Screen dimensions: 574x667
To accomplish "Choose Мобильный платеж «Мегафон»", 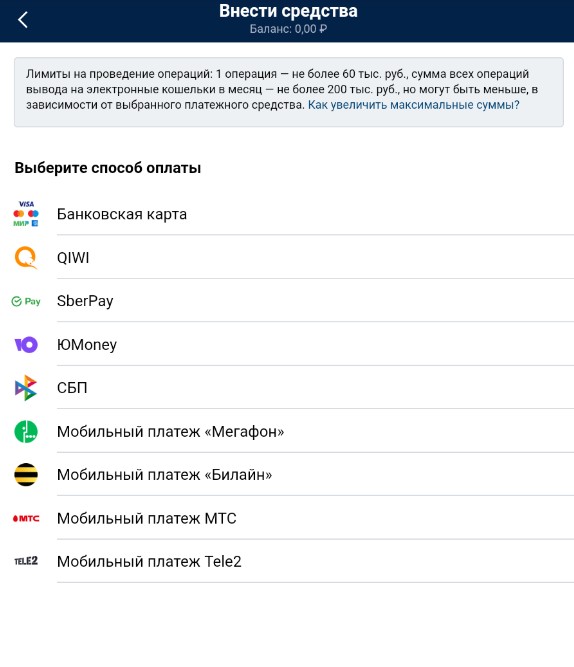I will [287, 431].
